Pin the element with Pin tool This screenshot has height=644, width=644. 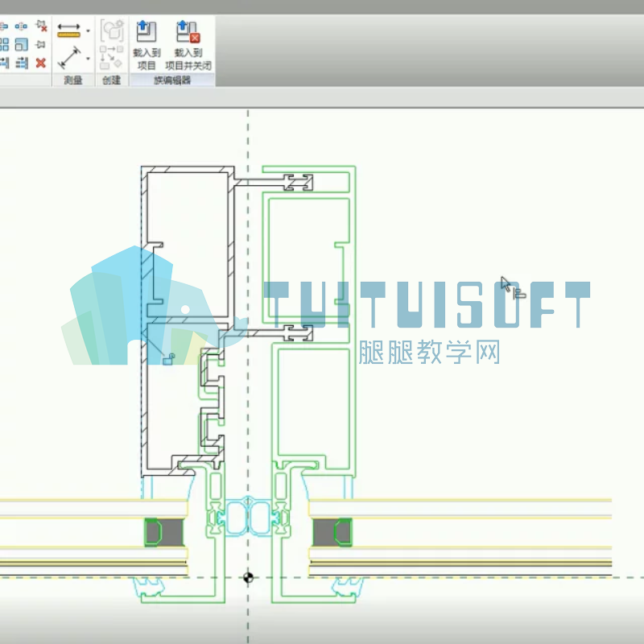click(x=40, y=44)
